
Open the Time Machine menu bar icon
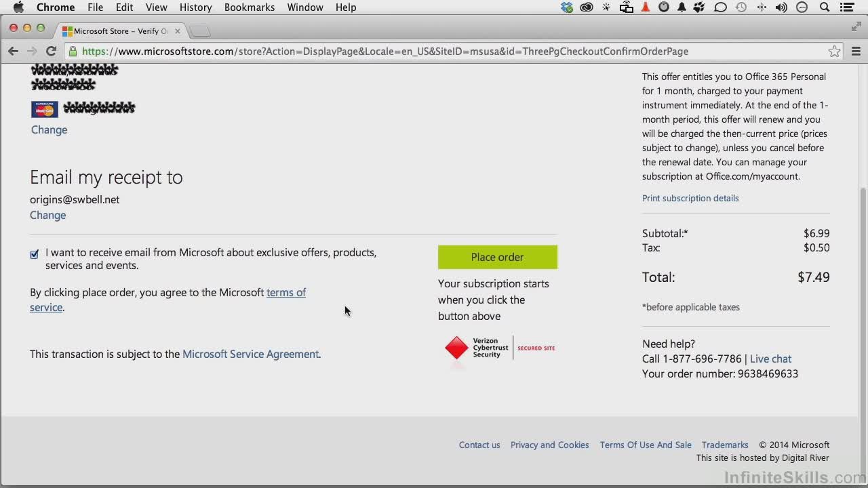[x=741, y=7]
